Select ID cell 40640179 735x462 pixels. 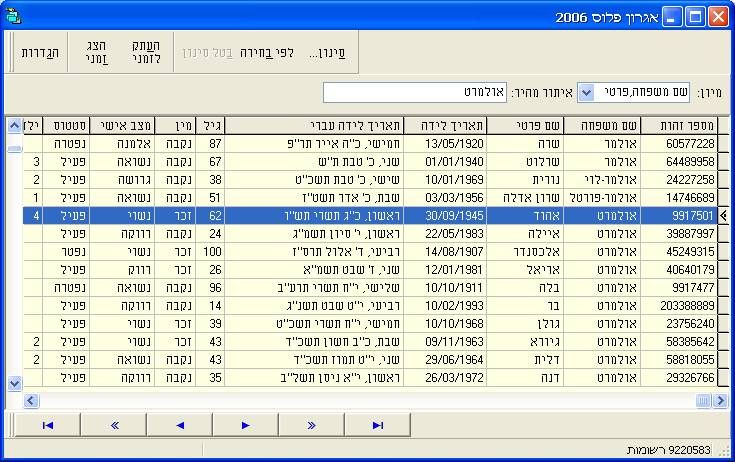(679, 269)
